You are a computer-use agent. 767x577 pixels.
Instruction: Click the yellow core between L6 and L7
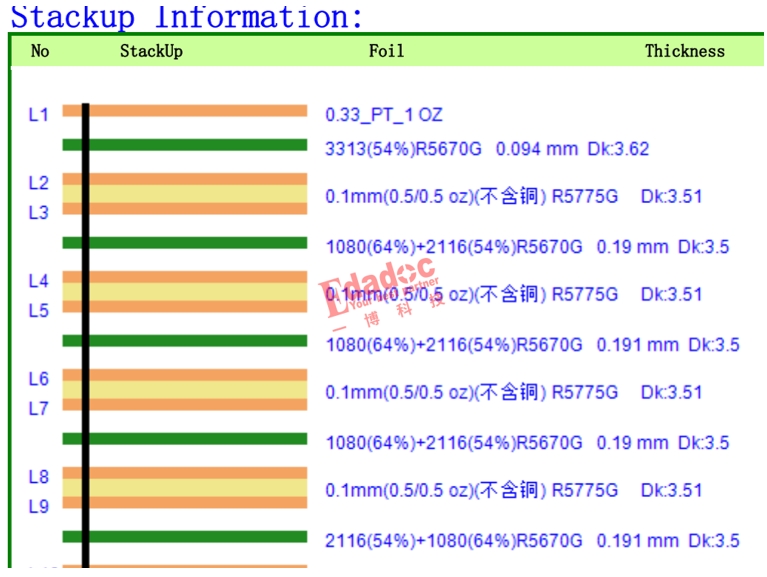click(x=185, y=389)
